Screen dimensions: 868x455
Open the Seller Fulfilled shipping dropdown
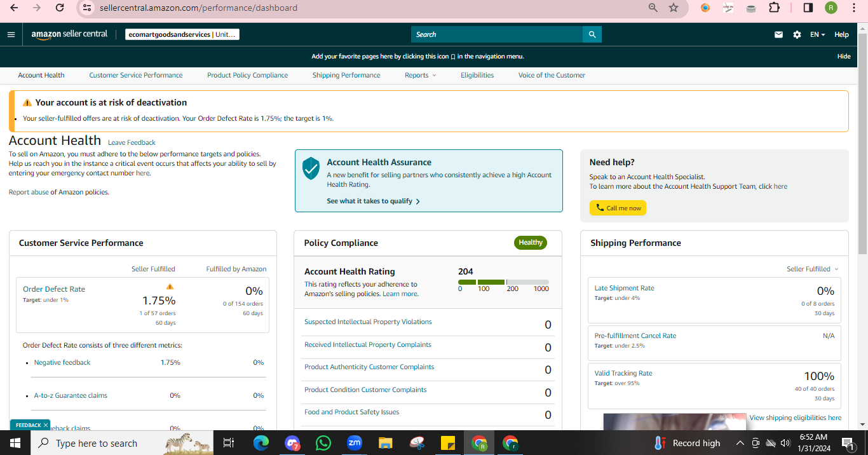[813, 269]
